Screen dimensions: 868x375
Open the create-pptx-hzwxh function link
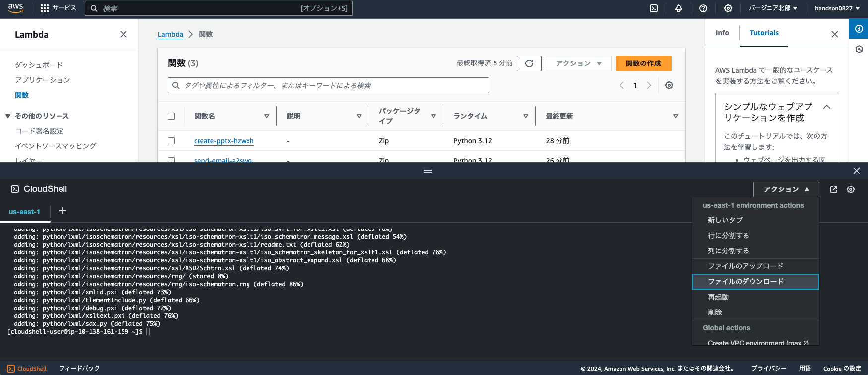pos(224,141)
